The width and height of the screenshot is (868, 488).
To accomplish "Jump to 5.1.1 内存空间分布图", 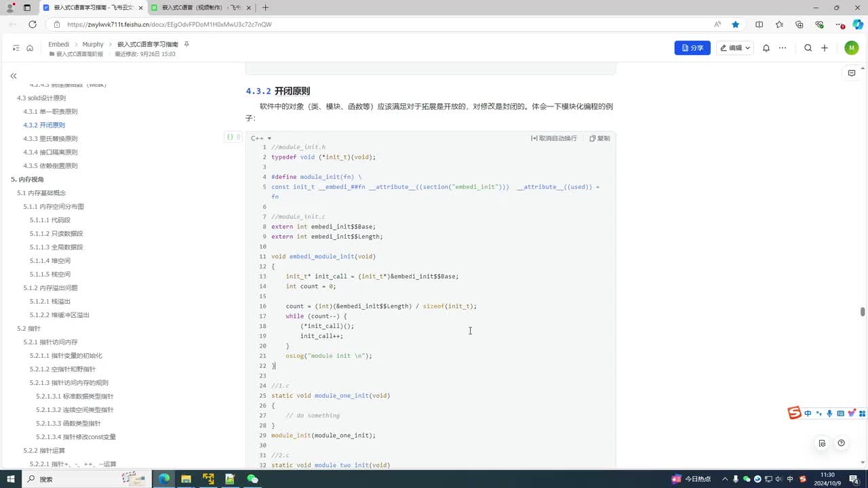I will point(54,206).
